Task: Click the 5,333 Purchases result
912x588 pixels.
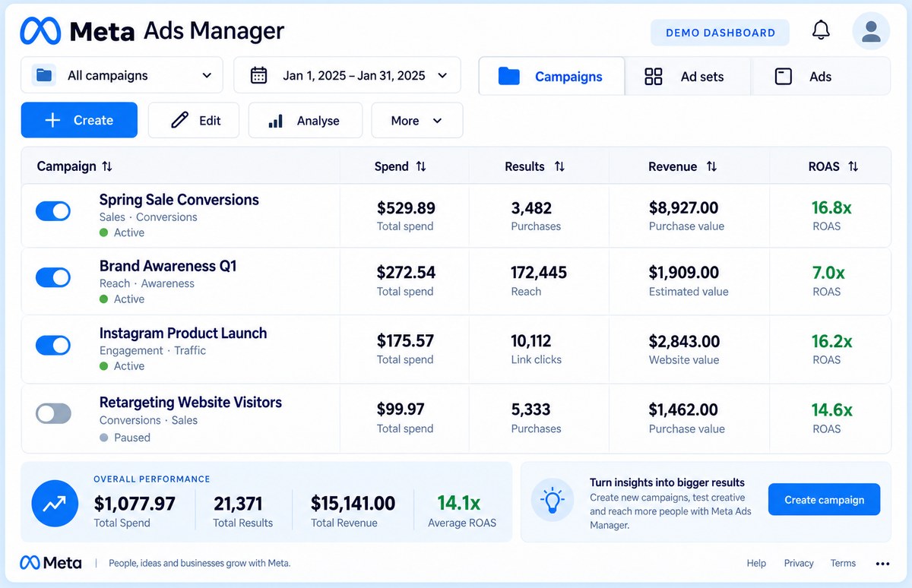Action: click(x=530, y=409)
